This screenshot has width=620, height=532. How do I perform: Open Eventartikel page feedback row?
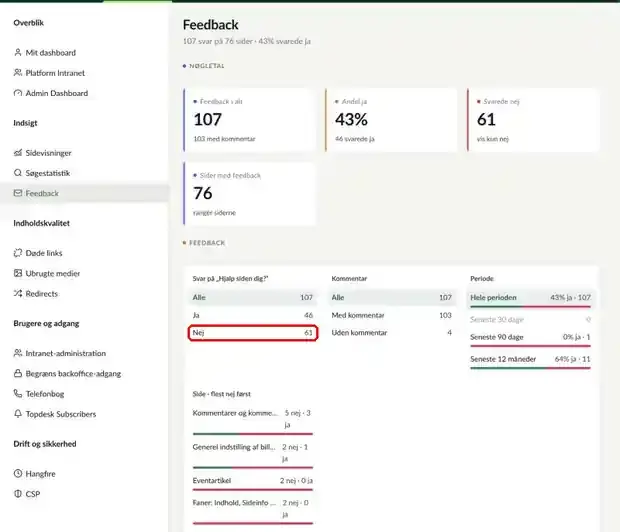pos(253,482)
